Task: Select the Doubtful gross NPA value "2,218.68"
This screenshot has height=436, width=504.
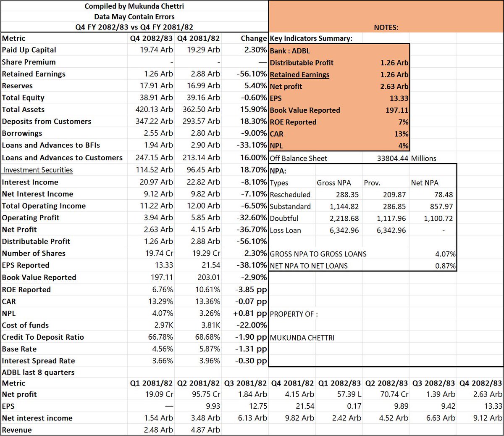Action: tap(344, 219)
